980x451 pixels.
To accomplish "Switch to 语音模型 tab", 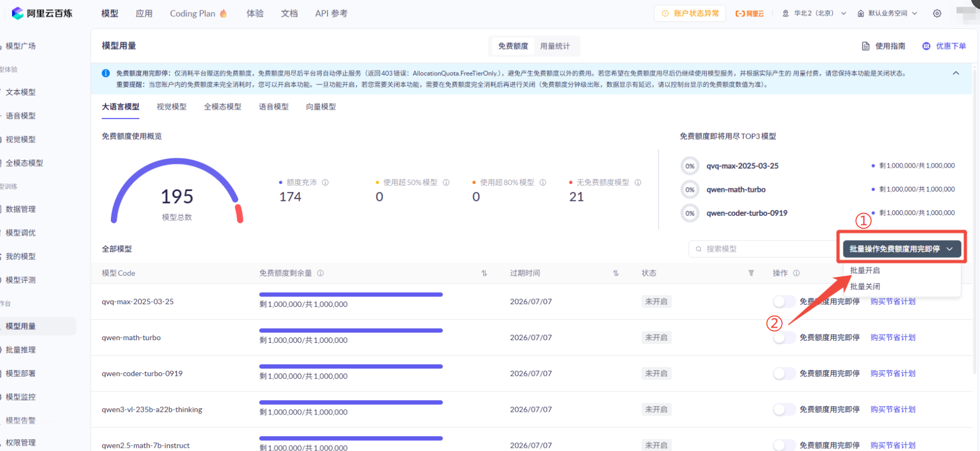I will pos(273,107).
